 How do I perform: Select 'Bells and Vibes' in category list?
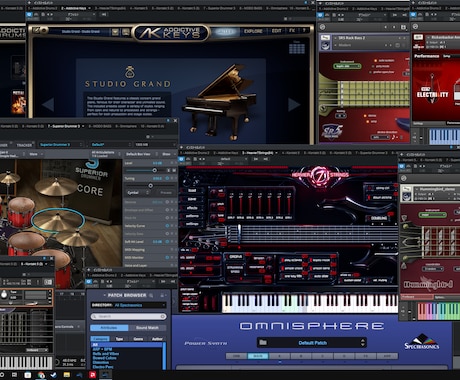106,354
